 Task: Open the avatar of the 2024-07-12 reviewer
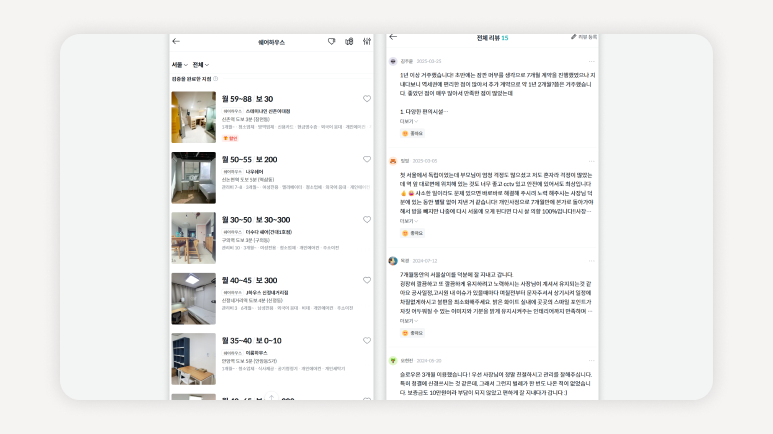point(393,261)
